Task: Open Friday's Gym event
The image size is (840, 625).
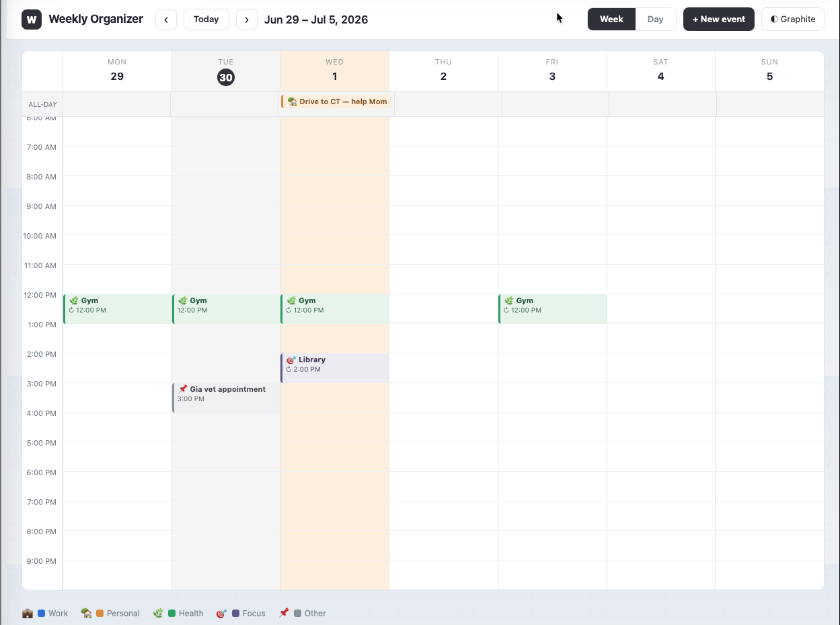Action: 552,309
